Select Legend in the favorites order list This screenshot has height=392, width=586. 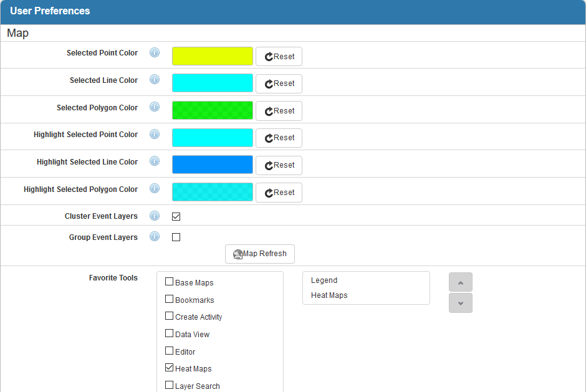(324, 280)
